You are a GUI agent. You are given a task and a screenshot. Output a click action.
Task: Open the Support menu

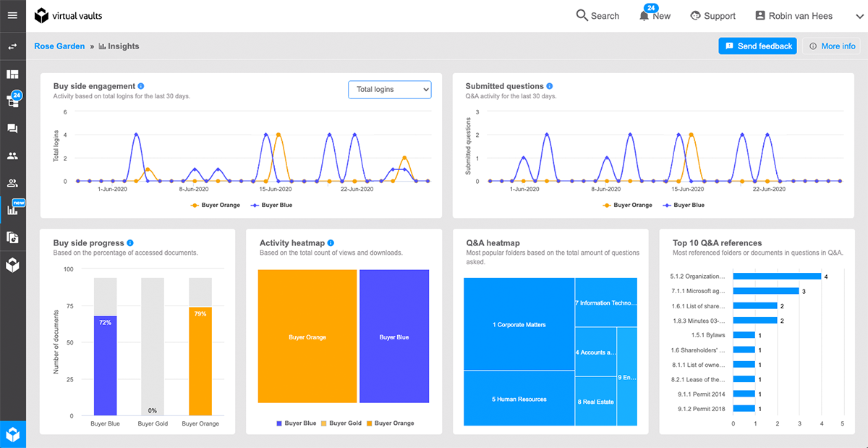point(712,16)
